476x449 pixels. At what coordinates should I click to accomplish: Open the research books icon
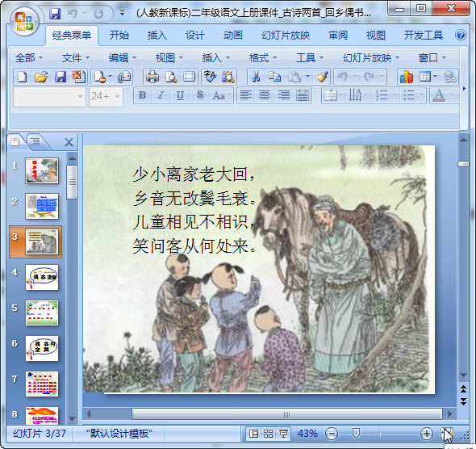tap(228, 77)
